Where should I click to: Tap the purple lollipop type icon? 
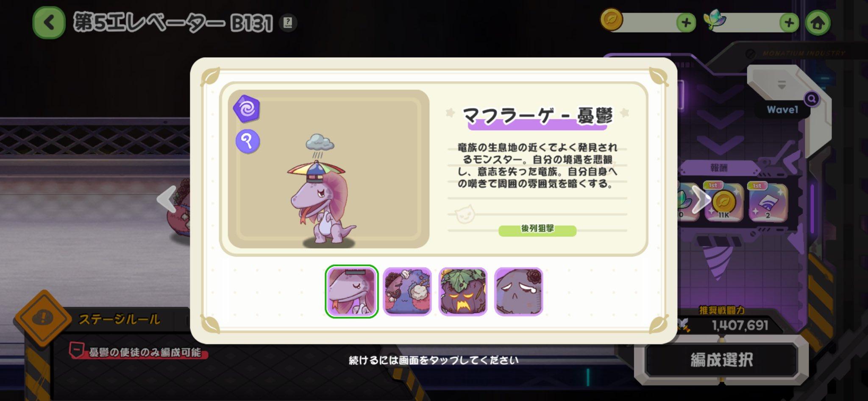tap(248, 141)
